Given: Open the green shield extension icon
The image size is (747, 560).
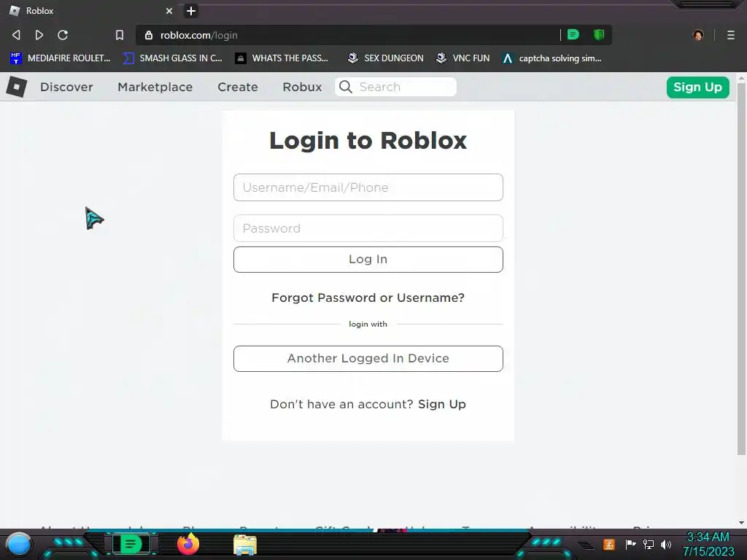Looking at the screenshot, I should (599, 34).
